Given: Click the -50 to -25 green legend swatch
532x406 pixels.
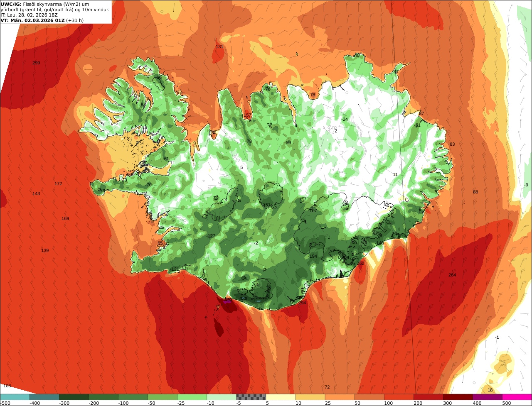Looking at the screenshot, I should (x=163, y=397).
